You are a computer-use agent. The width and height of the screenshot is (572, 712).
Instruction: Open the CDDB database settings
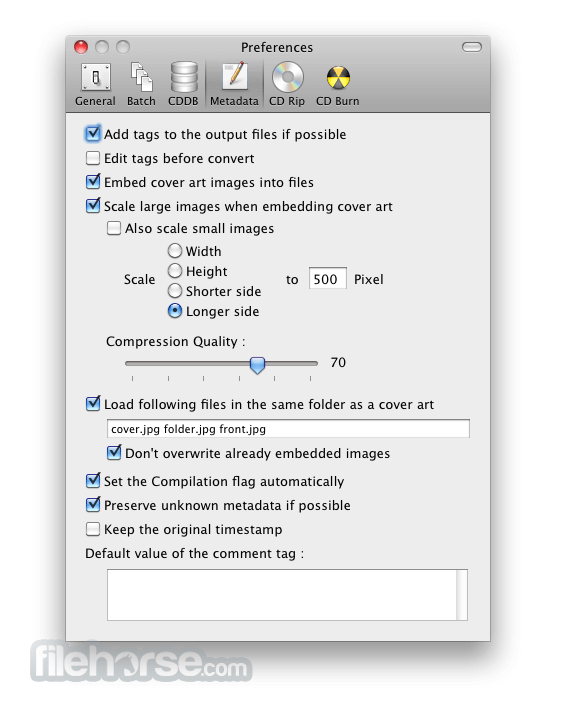tap(183, 85)
